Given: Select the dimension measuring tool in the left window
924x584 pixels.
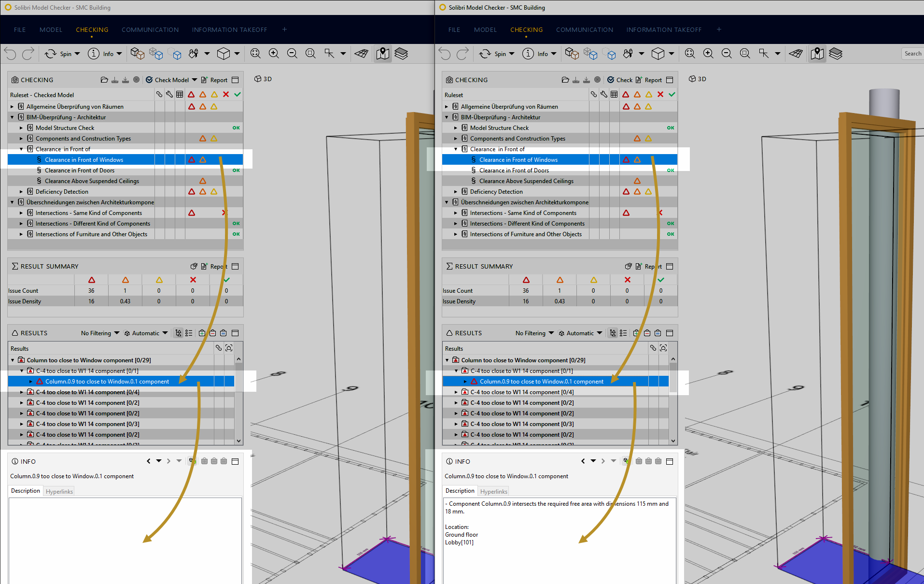Looking at the screenshot, I should click(x=329, y=54).
